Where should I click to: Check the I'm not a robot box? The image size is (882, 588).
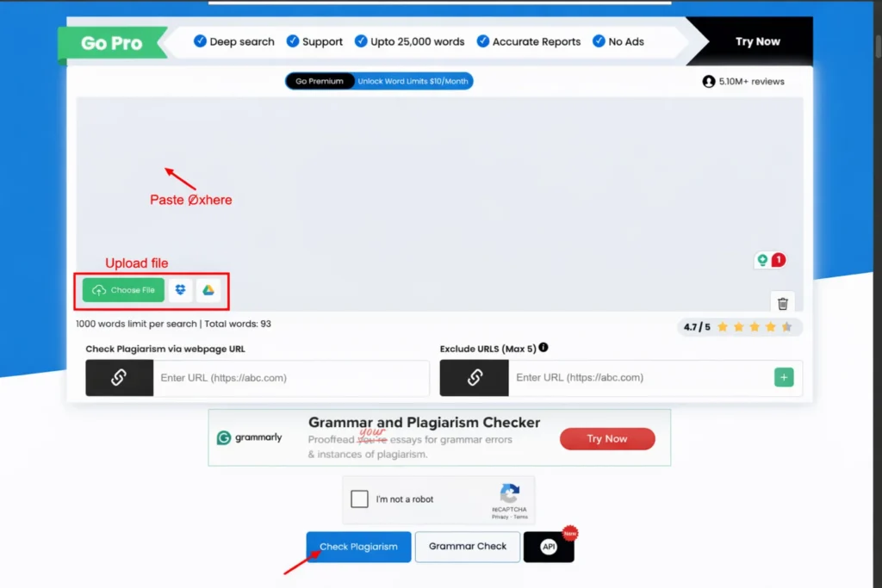coord(360,499)
